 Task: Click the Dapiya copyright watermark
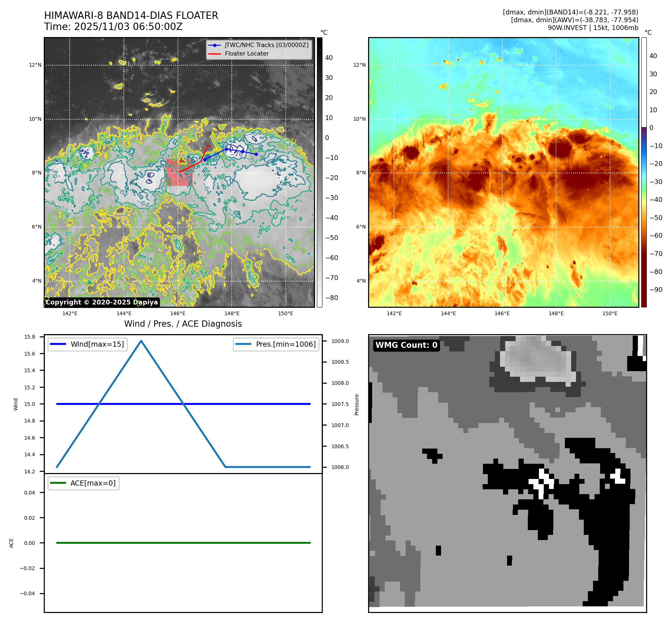tap(102, 302)
